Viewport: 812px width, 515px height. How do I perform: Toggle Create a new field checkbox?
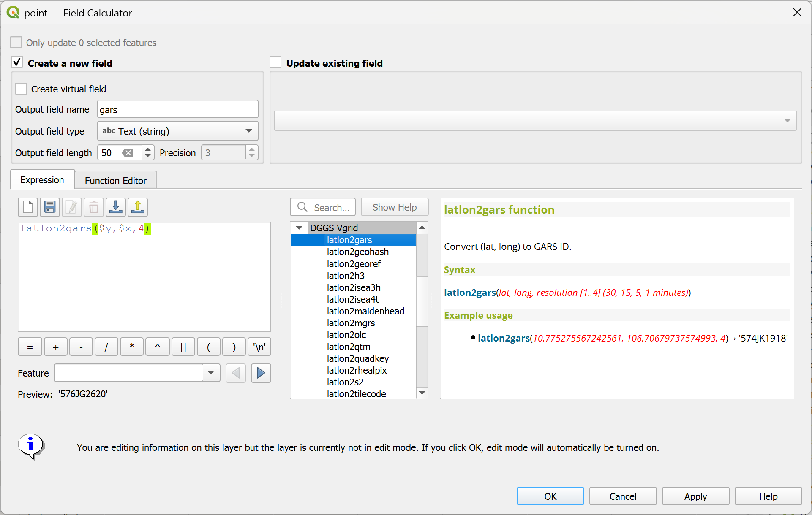pos(17,62)
